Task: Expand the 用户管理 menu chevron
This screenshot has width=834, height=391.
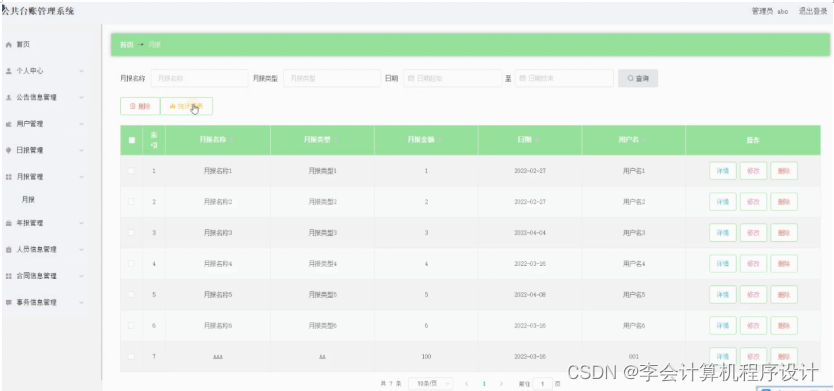Action: pos(81,124)
